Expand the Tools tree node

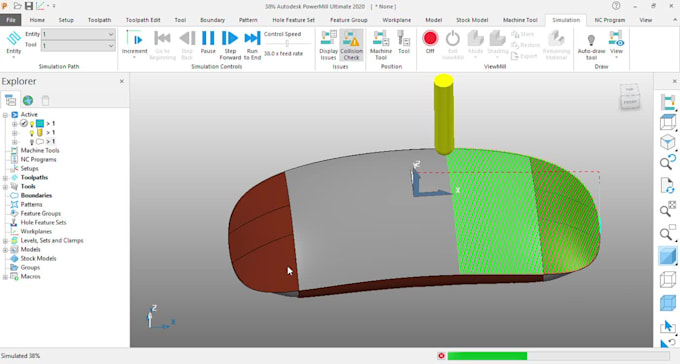tap(5, 187)
